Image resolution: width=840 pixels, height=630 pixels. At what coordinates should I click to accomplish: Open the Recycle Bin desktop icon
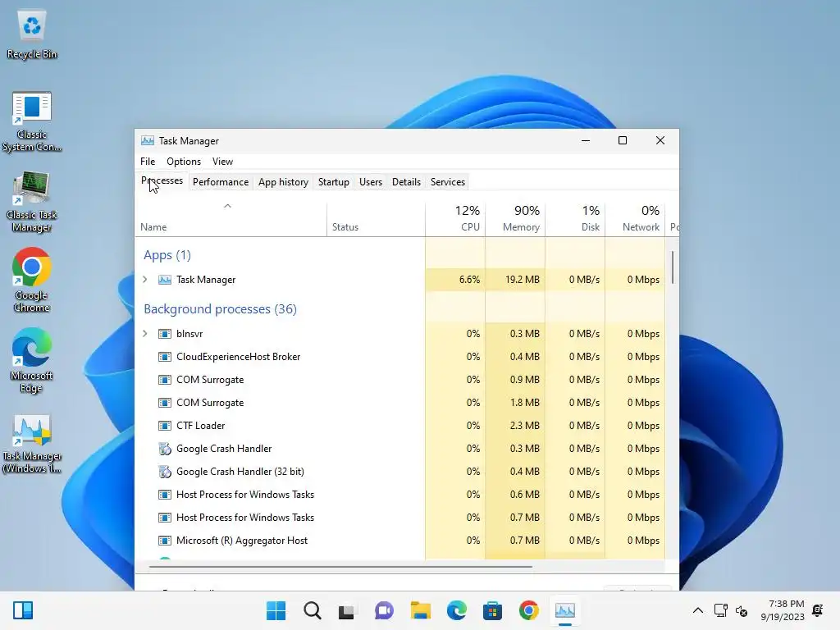(32, 34)
